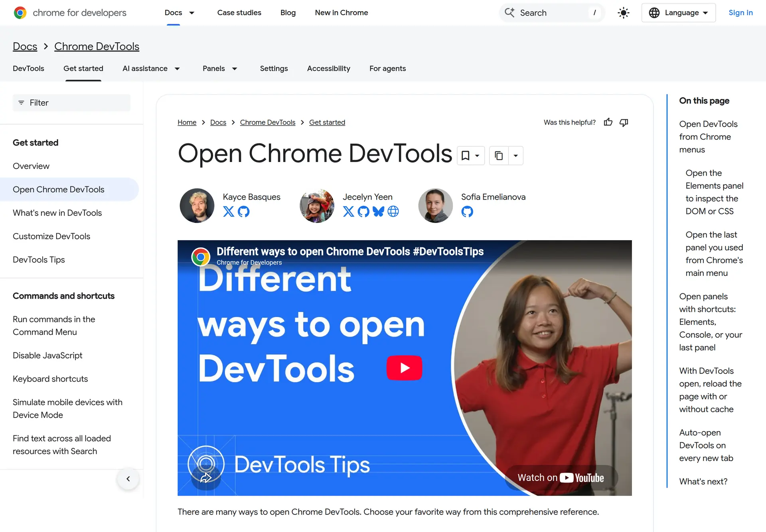Jump to Open panels with shortcuts section
Screen dimensions: 766x532
click(x=711, y=322)
